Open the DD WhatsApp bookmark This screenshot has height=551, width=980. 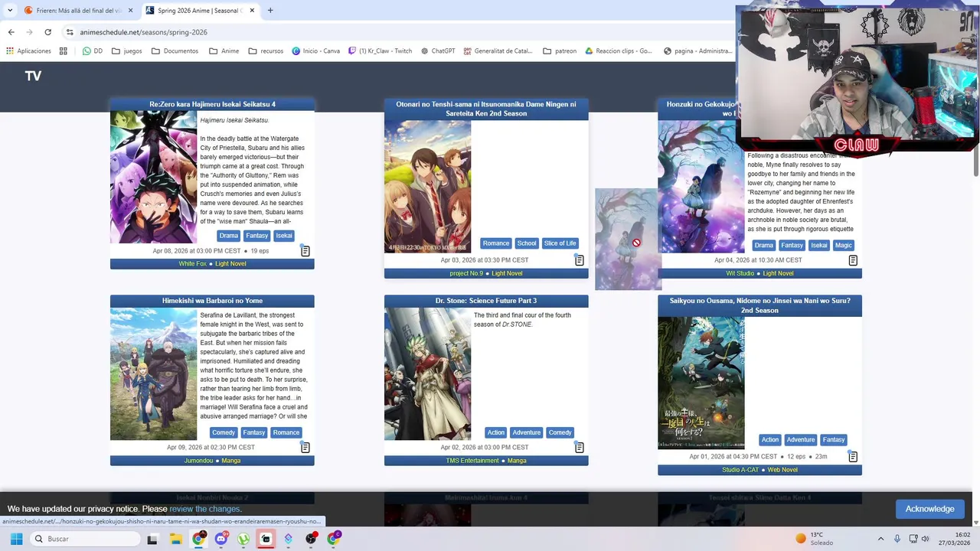click(93, 51)
